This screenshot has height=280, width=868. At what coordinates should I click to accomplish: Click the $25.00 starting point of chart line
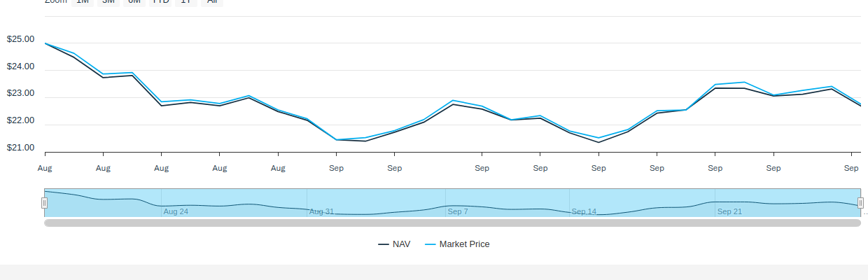(45, 43)
